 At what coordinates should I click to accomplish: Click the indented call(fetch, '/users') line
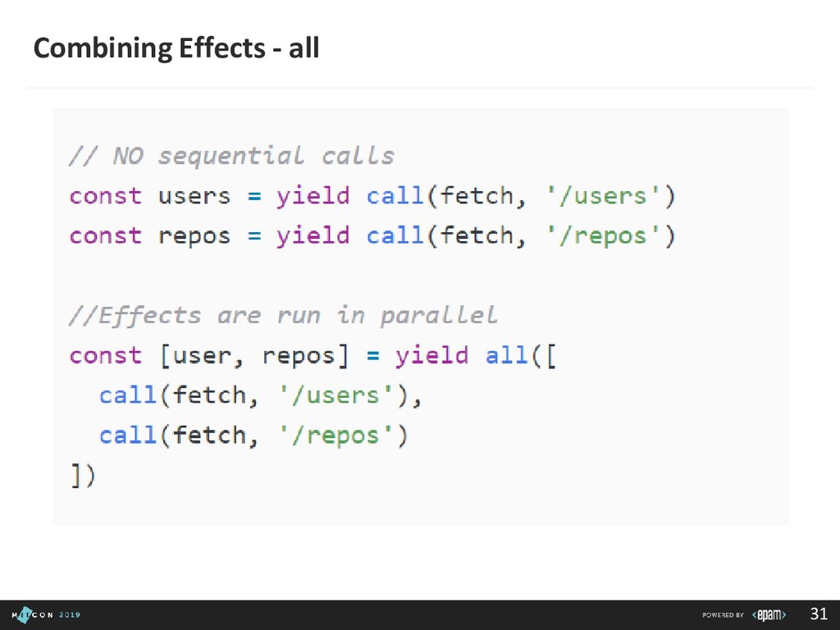coord(261,396)
